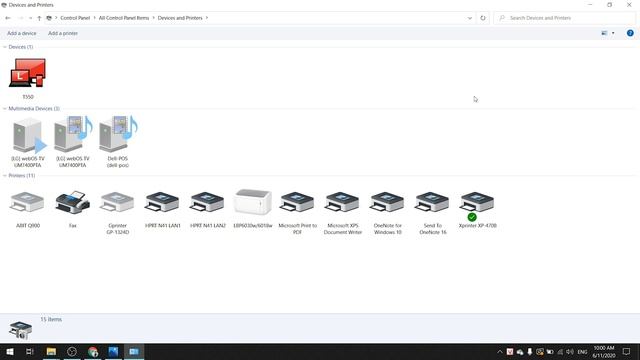The width and height of the screenshot is (640, 360).
Task: Click the Multimedia Devices (3) group label
Action: tap(34, 109)
